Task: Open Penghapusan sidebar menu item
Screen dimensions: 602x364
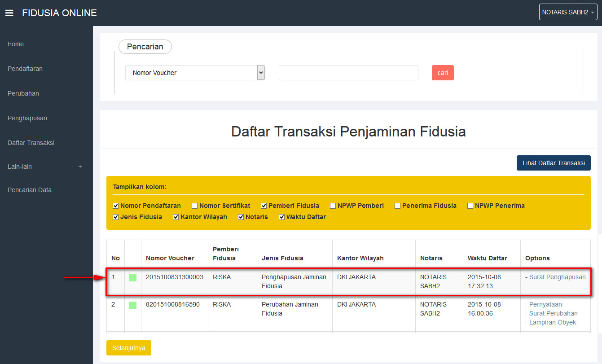Action: [27, 118]
